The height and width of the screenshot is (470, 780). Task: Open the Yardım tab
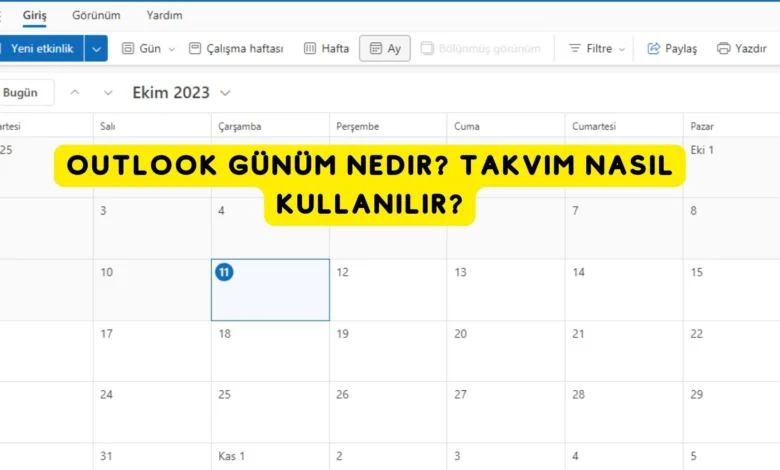[x=164, y=16]
